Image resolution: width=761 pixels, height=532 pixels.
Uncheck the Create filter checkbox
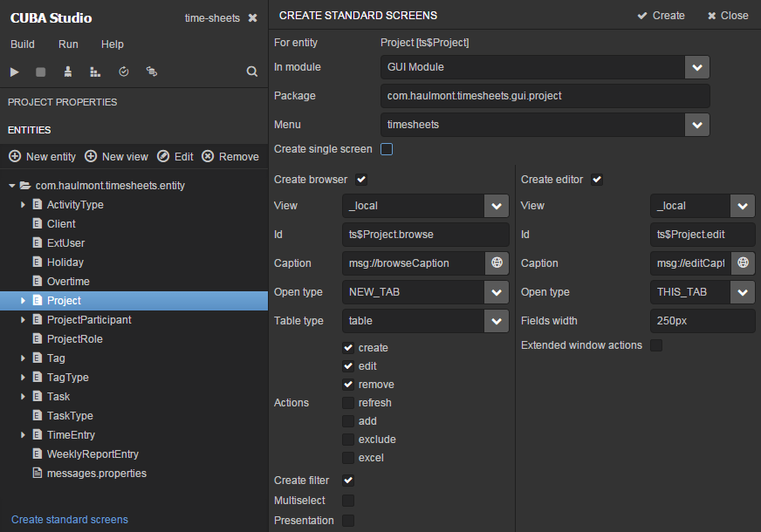[348, 481]
